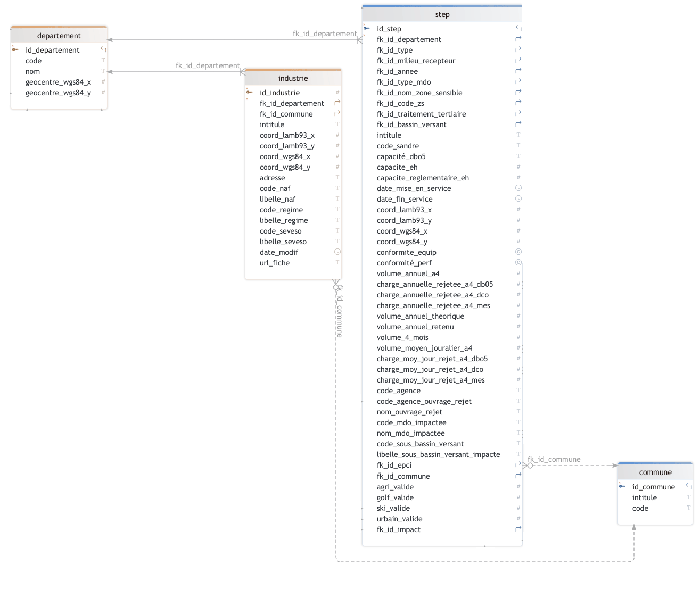Viewport: 700px width, 606px height.
Task: Select the industrie table title bar
Action: click(293, 78)
